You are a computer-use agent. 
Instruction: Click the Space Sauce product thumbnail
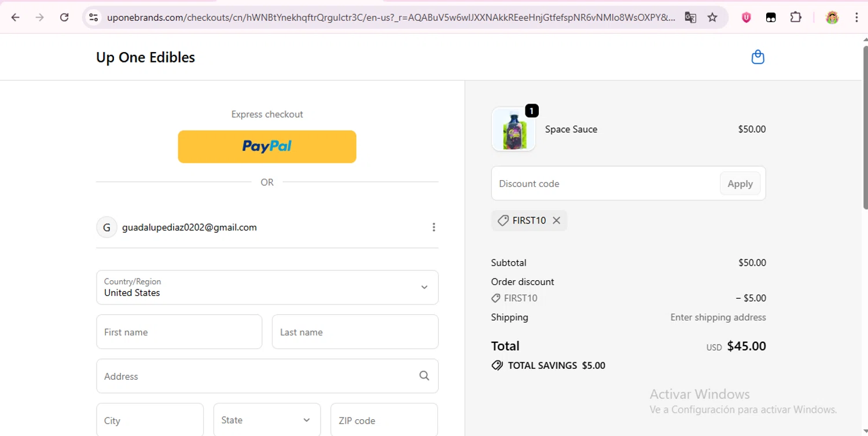(513, 129)
